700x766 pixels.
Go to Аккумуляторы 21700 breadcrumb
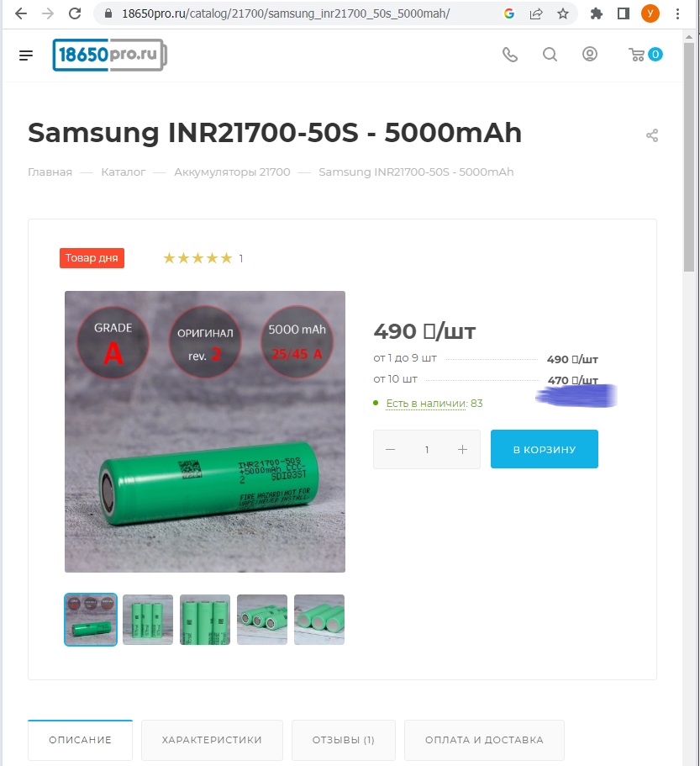232,172
